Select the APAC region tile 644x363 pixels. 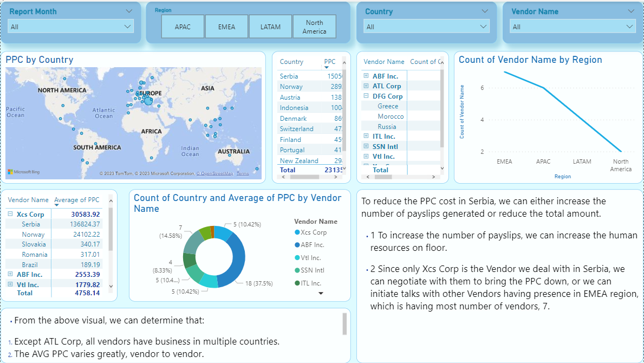183,27
